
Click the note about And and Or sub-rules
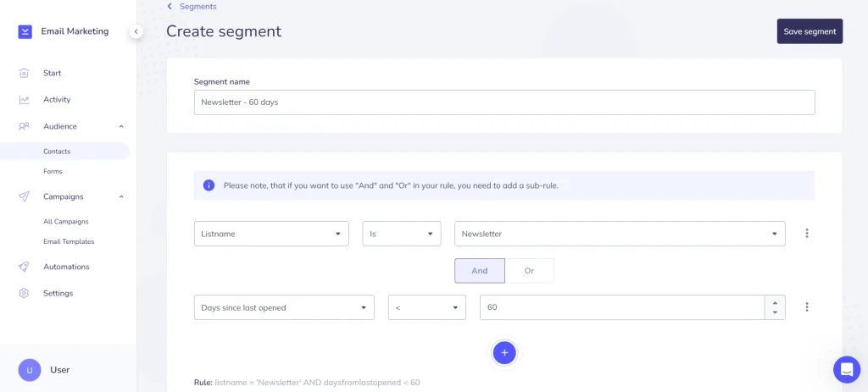[x=391, y=185]
